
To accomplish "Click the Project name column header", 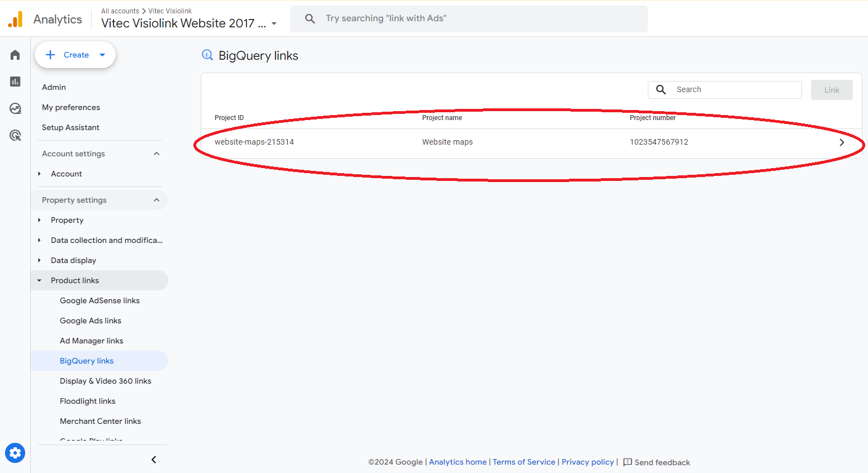I will point(442,118).
